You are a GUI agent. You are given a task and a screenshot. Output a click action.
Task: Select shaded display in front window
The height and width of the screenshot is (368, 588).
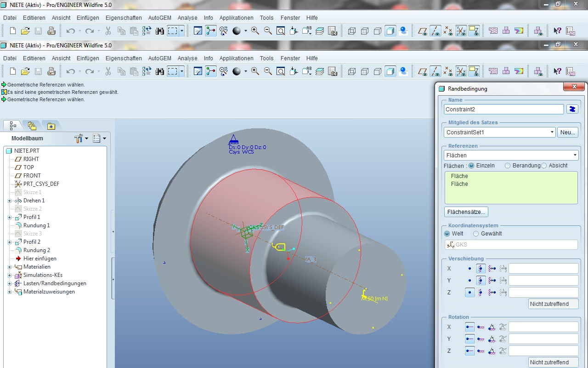(390, 71)
